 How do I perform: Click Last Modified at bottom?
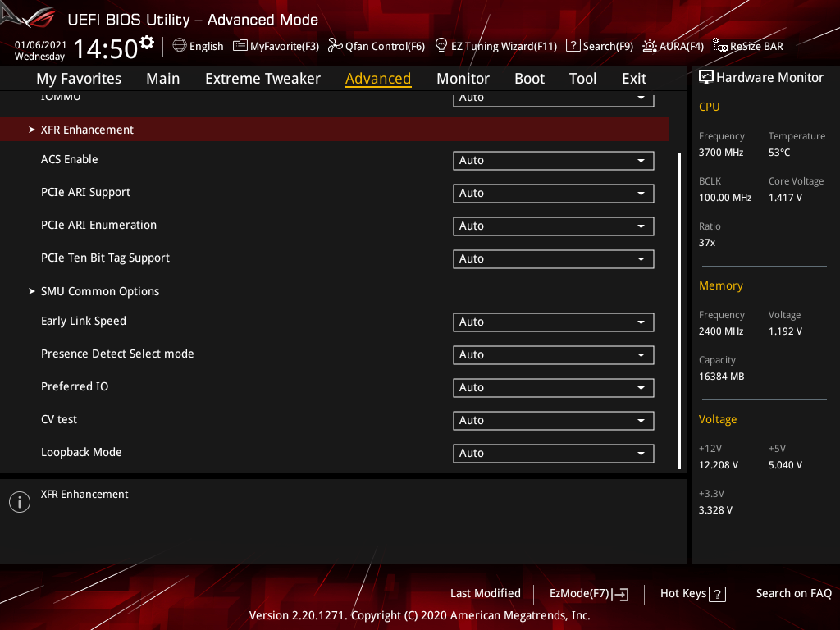click(x=486, y=594)
